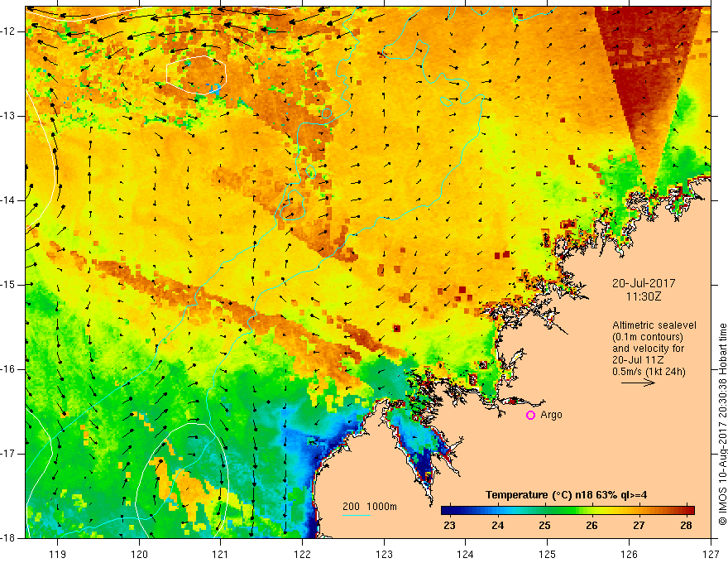Click colorbar tick label '28'

(686, 526)
